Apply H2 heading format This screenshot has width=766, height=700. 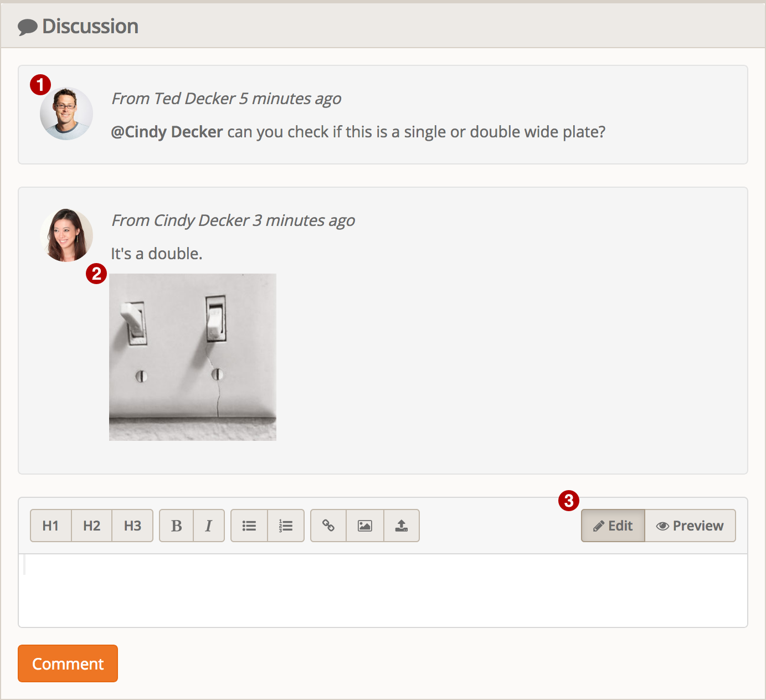click(91, 526)
